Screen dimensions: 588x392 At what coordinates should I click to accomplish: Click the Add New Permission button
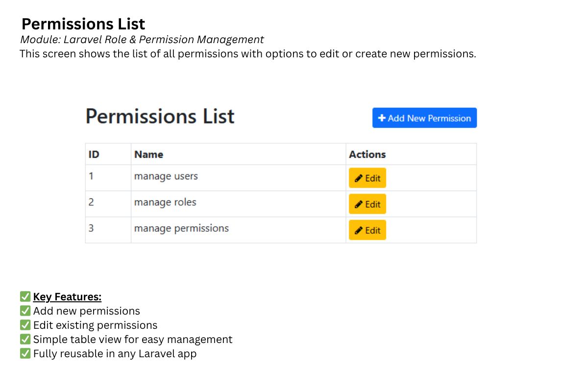tap(424, 118)
